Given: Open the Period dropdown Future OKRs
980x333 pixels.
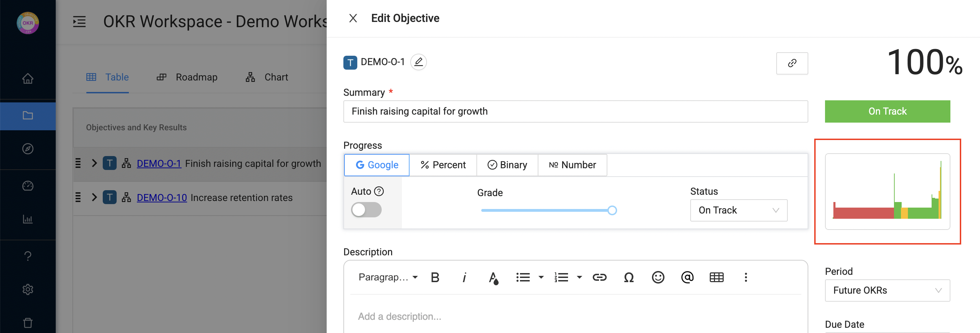Looking at the screenshot, I should (x=887, y=291).
